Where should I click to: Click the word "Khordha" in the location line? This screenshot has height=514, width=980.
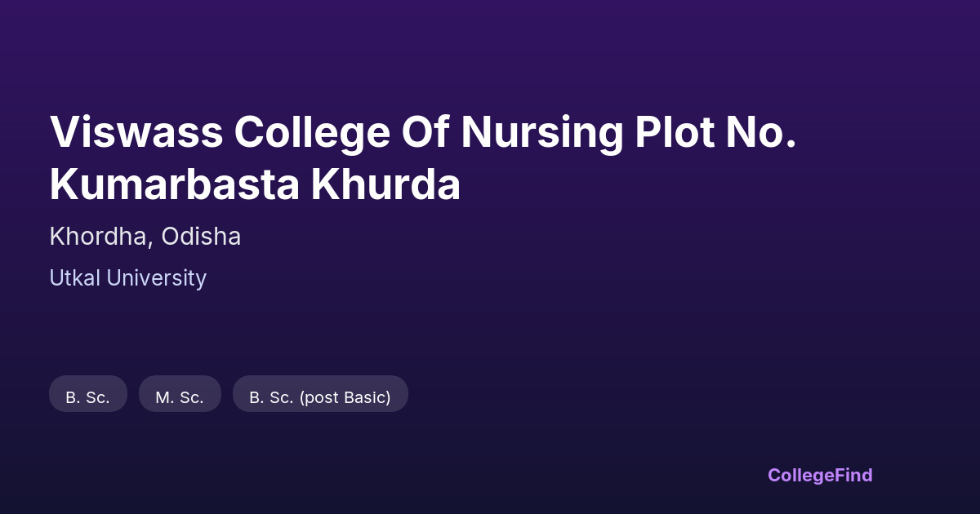coord(98,237)
